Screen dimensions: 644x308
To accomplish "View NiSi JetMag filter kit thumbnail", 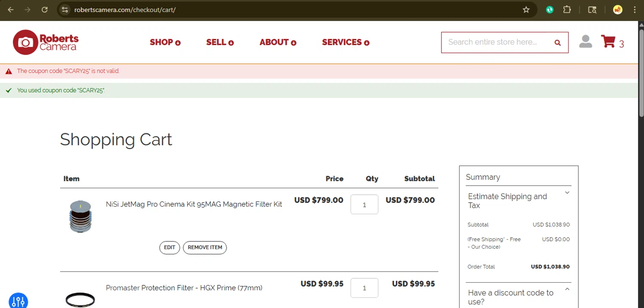I will pos(80,217).
